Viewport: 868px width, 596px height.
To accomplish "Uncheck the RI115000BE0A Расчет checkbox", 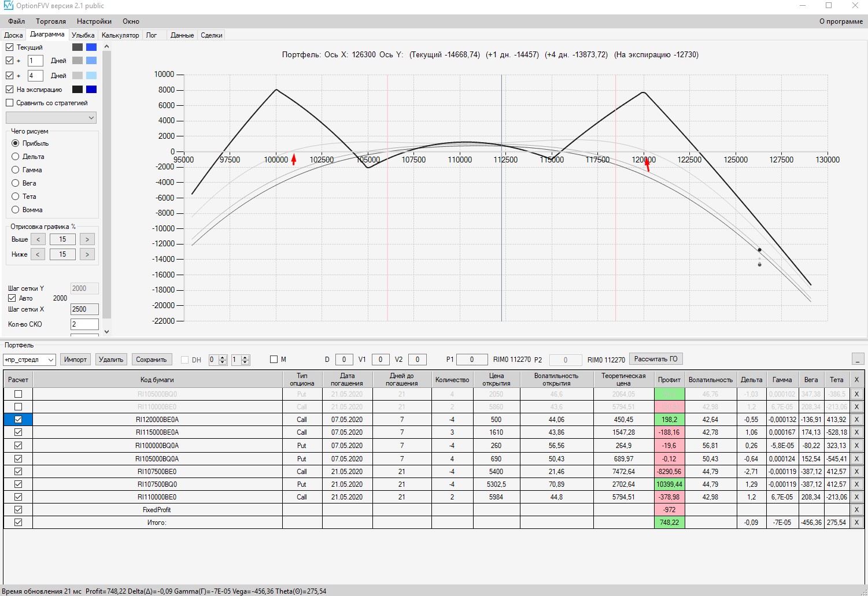I will (19, 432).
